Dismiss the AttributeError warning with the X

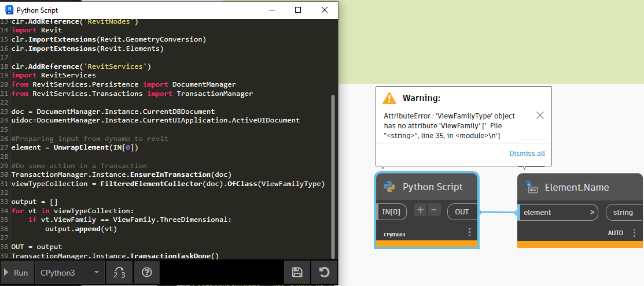pos(540,116)
